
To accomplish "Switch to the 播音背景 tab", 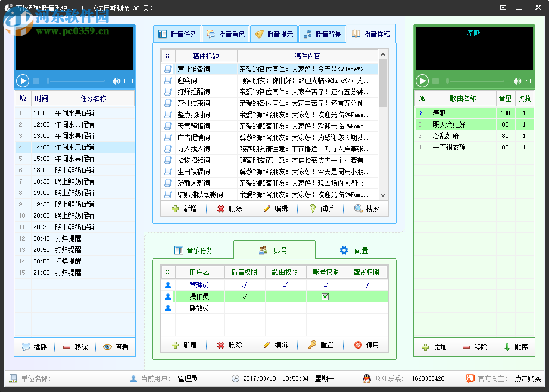I will tap(323, 33).
